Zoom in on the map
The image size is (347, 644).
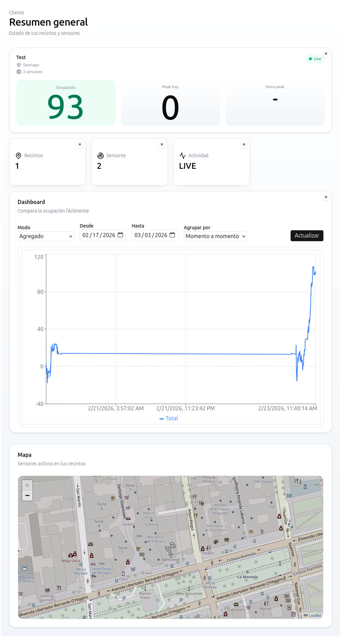(x=27, y=485)
